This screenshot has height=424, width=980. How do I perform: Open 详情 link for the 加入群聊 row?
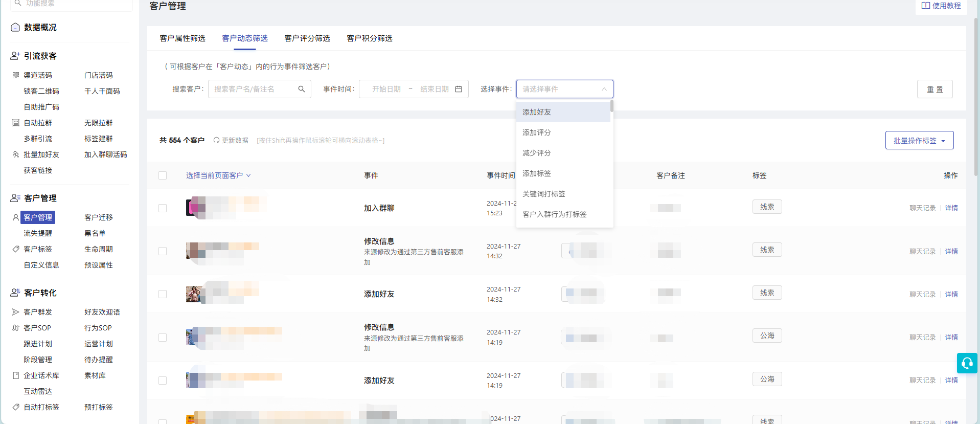951,208
